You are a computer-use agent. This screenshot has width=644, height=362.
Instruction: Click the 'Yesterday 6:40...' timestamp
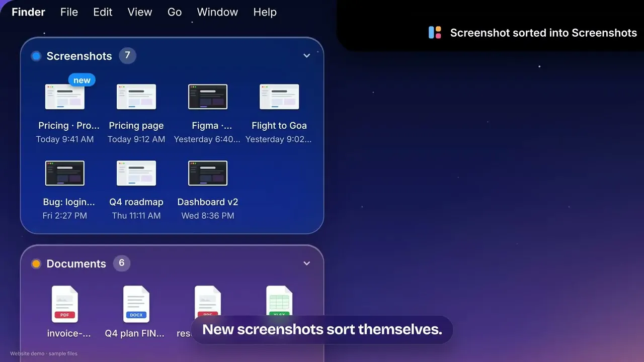click(207, 139)
